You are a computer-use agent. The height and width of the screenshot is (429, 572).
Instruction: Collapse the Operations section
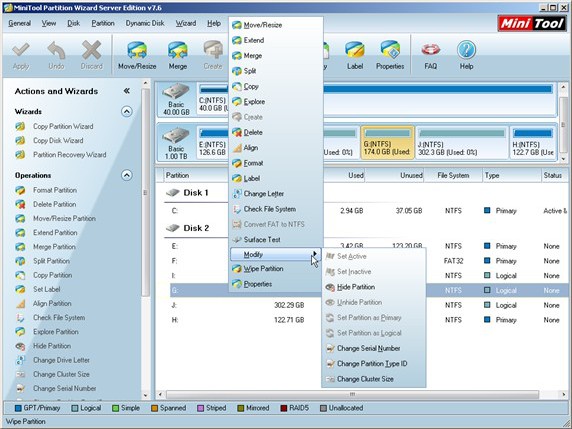127,175
